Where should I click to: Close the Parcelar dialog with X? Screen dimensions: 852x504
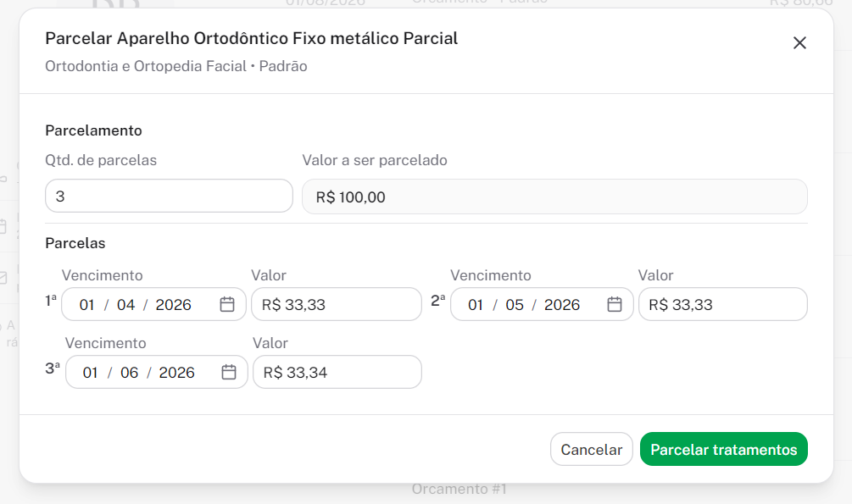799,43
